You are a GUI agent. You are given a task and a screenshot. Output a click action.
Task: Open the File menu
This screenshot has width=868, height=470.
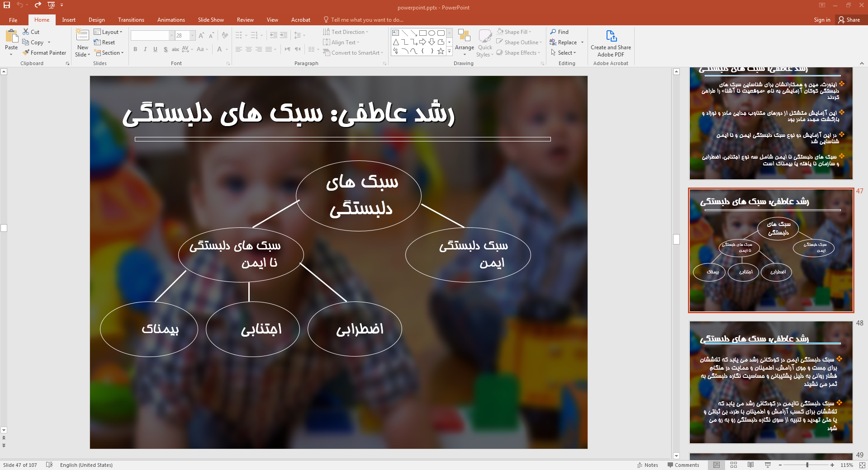[13, 20]
